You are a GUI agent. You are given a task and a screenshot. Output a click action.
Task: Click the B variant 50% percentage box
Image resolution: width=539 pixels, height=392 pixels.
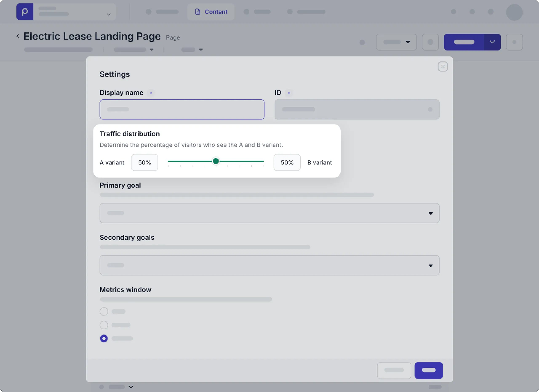287,163
